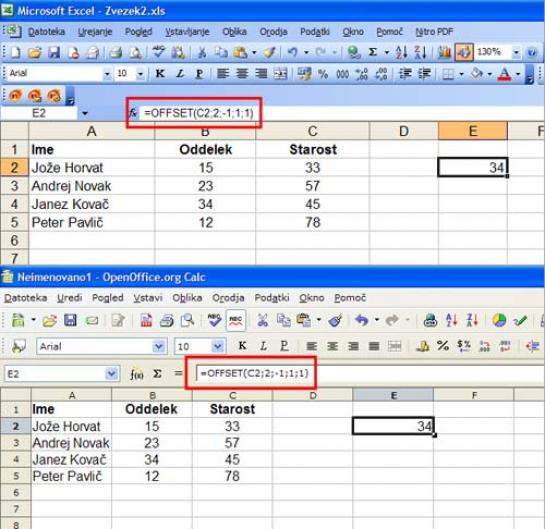The image size is (545, 529).
Task: Click the Excel Percent Style icon
Action: 323,74
